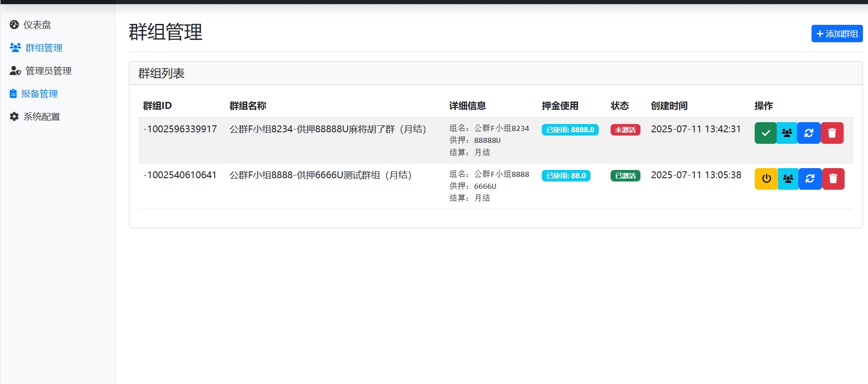Click the 已使用: 8888.0 deposit badge
The width and height of the screenshot is (868, 384).
tap(570, 130)
